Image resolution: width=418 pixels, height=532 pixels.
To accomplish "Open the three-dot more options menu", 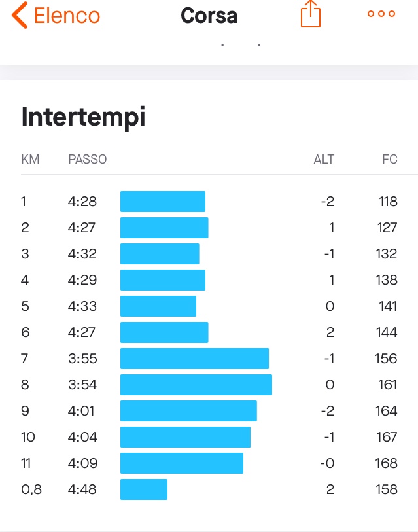I will pos(381,14).
